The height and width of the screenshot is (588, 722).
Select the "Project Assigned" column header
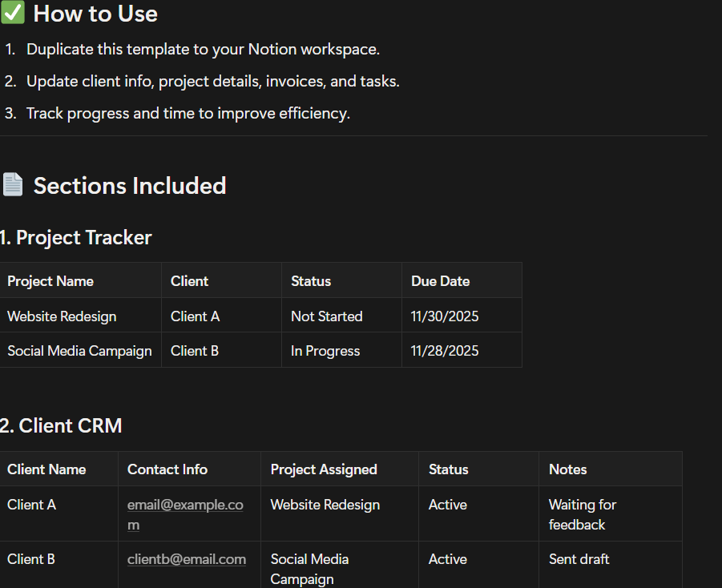coord(340,469)
